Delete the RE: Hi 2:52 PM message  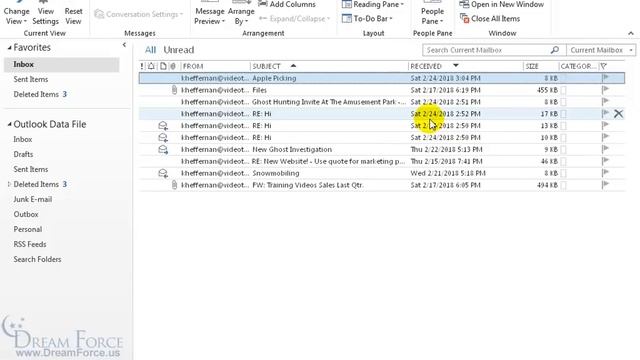[618, 114]
